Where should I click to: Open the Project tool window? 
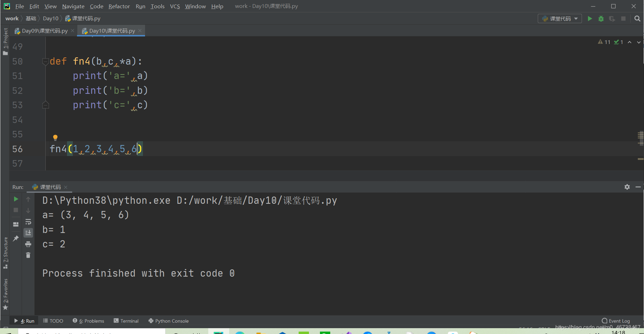[5, 41]
